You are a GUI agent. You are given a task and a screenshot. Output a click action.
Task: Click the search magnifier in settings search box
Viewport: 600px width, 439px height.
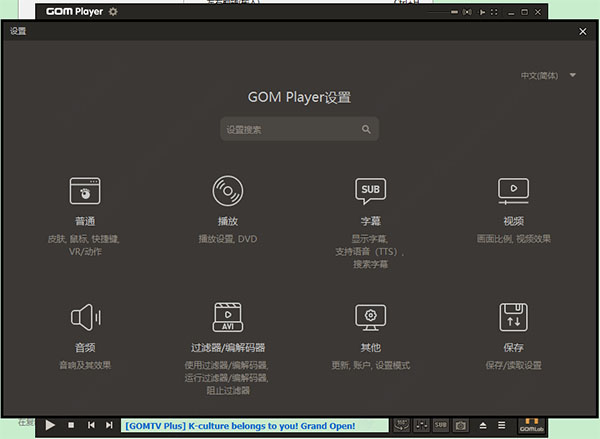(x=366, y=129)
